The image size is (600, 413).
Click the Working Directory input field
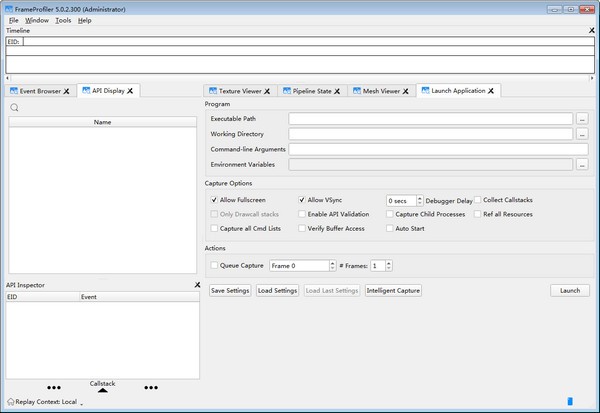coord(430,134)
